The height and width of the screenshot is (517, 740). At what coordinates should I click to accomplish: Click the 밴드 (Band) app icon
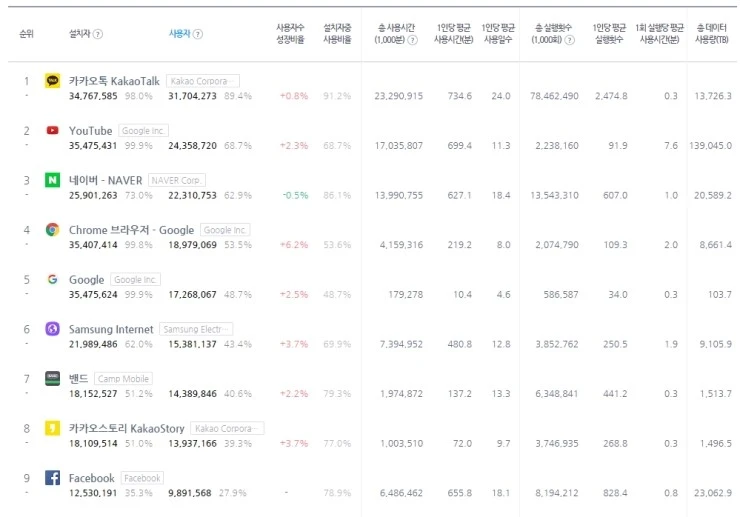52,378
